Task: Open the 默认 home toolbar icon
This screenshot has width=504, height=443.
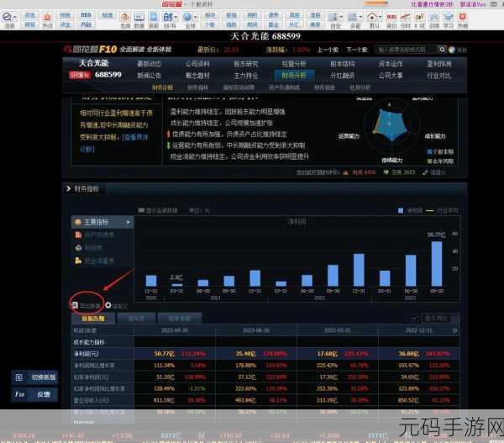Action: point(372,17)
